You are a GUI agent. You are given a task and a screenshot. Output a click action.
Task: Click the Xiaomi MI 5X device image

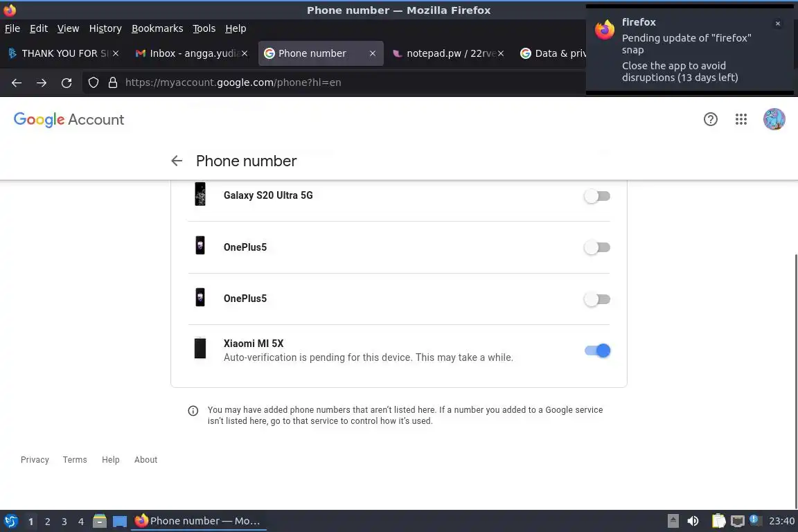pos(200,348)
